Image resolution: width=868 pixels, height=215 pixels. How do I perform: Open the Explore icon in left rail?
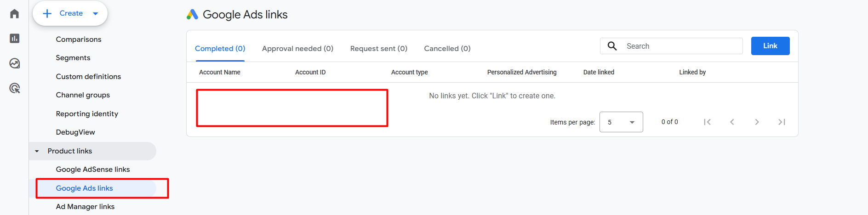tap(14, 63)
